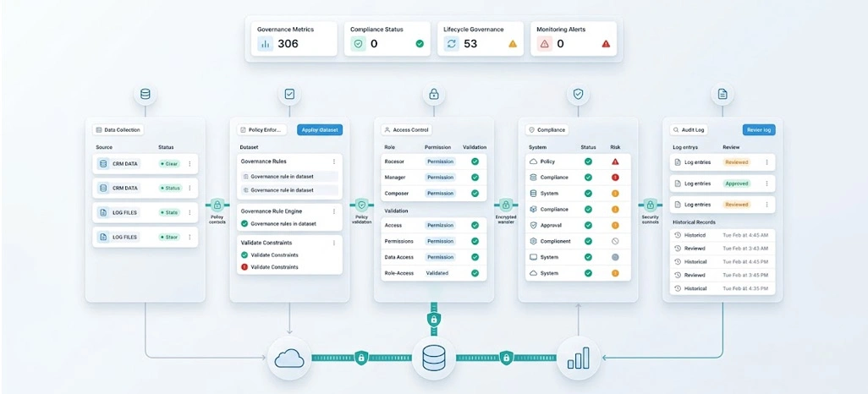This screenshot has height=394, width=868.
Task: Click the Policy controls lock connector
Action: pyautogui.click(x=217, y=205)
